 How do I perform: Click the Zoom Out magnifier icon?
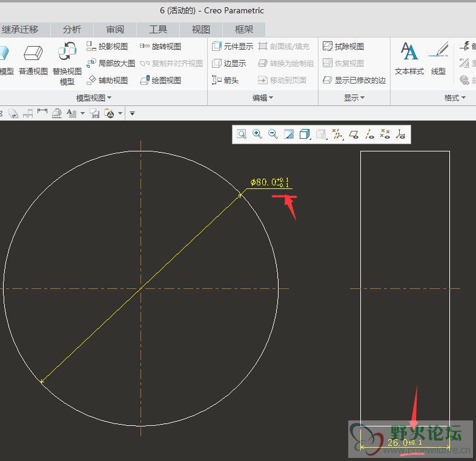[273, 134]
